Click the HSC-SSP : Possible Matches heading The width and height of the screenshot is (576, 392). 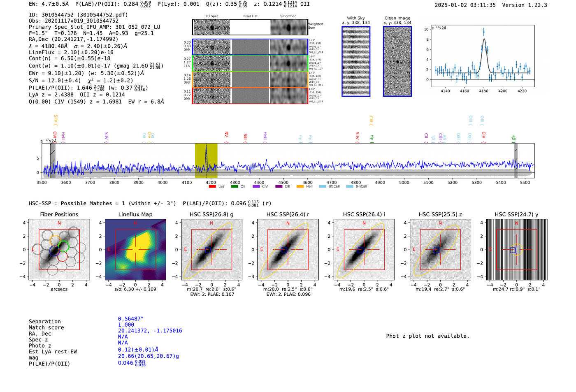click(102, 203)
